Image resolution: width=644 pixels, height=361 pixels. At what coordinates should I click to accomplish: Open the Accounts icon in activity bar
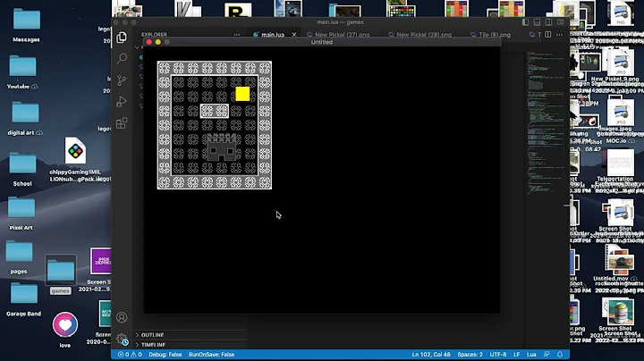tap(122, 317)
